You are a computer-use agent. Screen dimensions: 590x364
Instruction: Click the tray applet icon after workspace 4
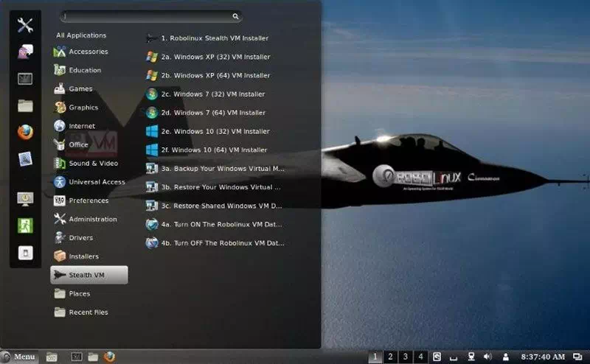tap(437, 357)
